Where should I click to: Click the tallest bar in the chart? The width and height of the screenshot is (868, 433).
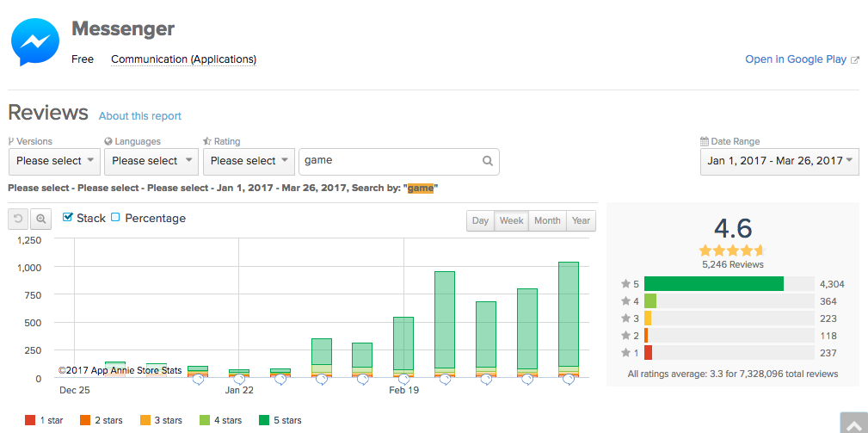569,319
